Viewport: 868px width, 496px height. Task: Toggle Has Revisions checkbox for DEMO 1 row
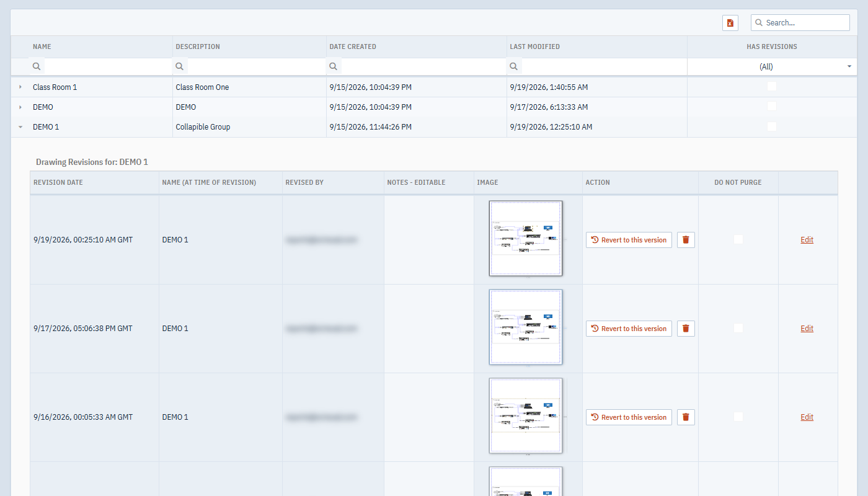(772, 126)
